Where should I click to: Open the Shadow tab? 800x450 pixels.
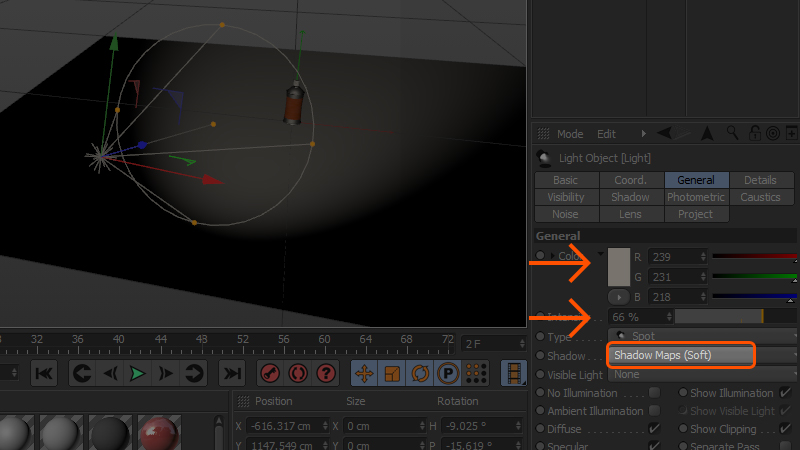click(x=630, y=197)
